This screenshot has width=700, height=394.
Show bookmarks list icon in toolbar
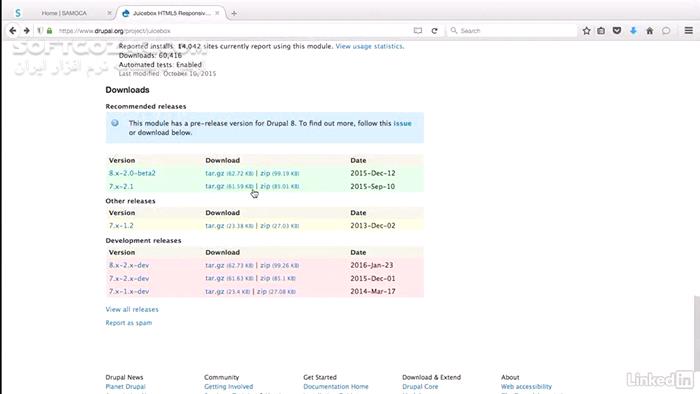pos(601,31)
